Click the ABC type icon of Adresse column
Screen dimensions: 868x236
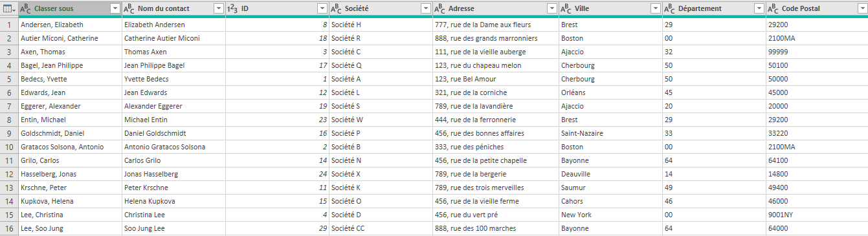click(x=440, y=9)
